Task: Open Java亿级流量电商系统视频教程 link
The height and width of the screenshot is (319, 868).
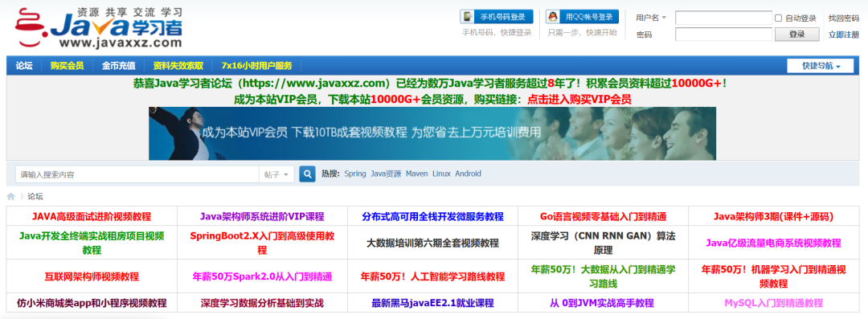Action: pos(773,243)
